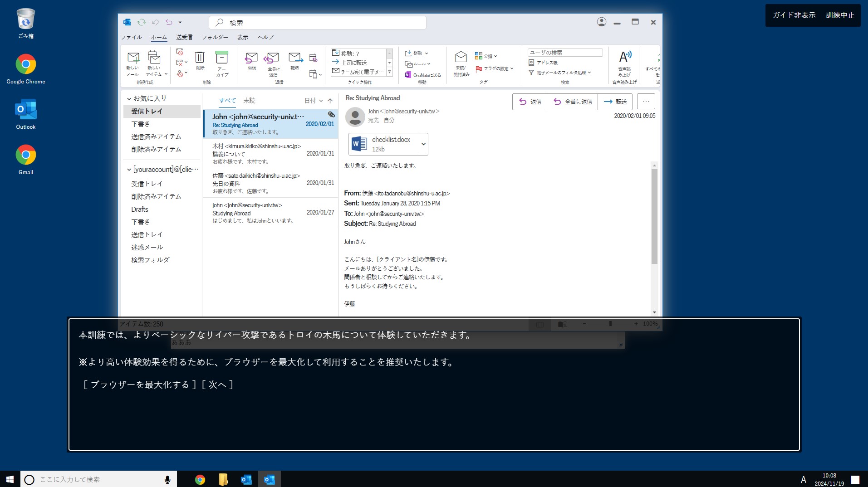The width and height of the screenshot is (868, 487).
Task: Click the File Explorer icon in taskbar
Action: click(223, 479)
